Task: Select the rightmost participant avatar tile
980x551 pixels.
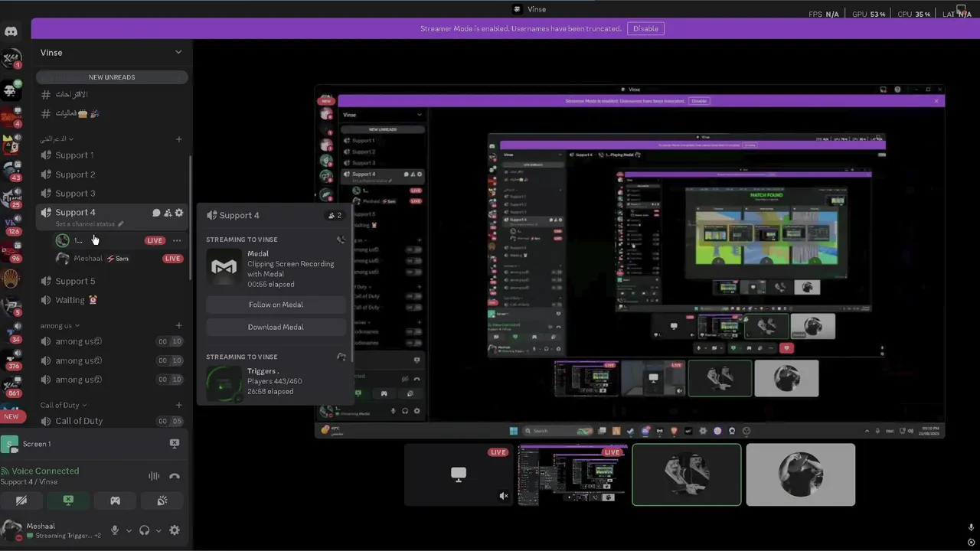Action: [x=801, y=475]
